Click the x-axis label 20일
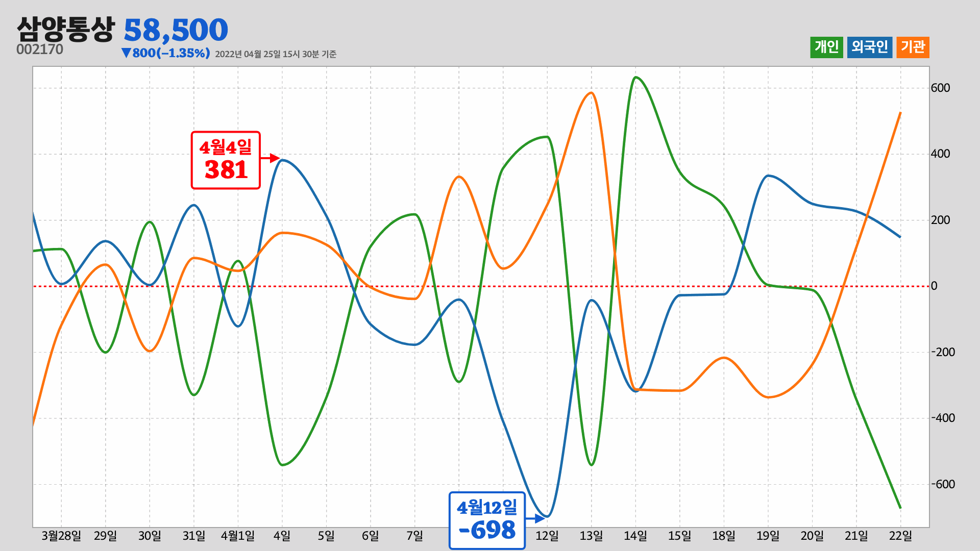980x551 pixels. coord(812,536)
